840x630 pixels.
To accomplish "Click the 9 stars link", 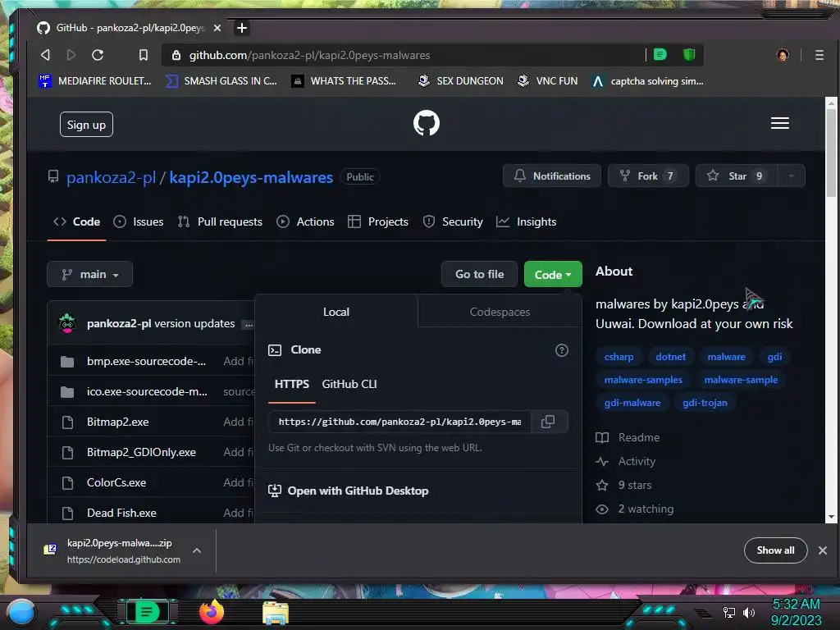I will tap(623, 486).
